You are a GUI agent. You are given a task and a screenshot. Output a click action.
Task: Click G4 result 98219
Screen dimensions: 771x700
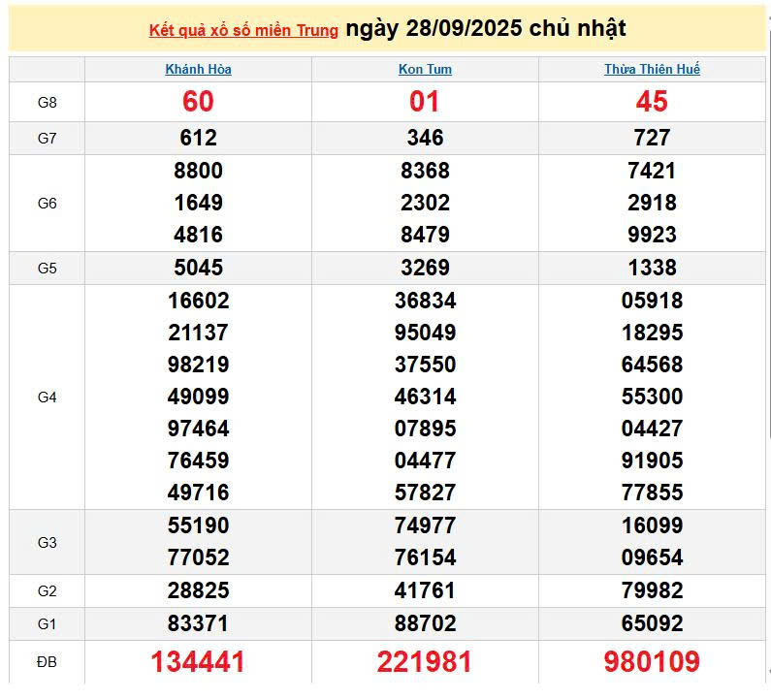coord(198,365)
